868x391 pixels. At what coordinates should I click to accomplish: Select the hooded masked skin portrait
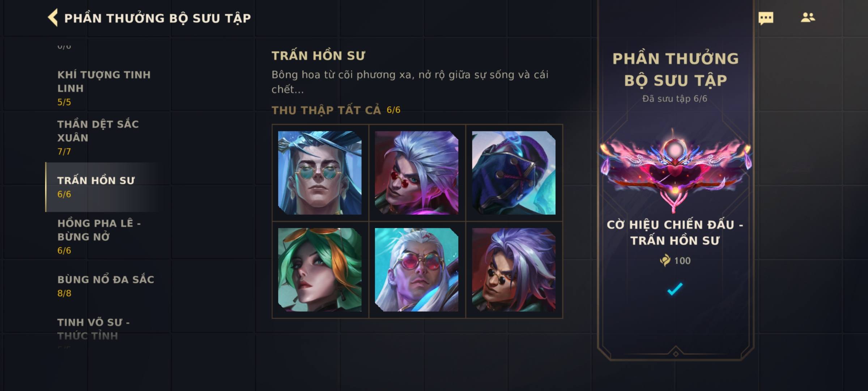tap(514, 173)
